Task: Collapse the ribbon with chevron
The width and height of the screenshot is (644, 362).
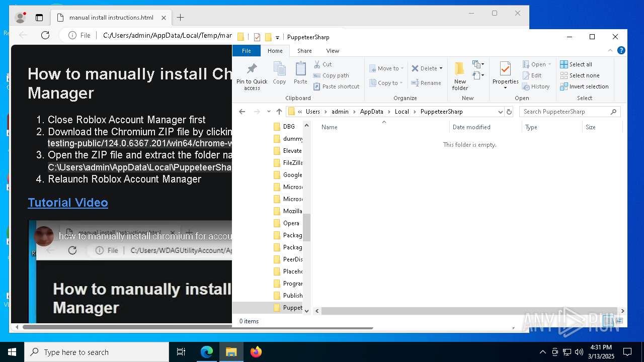Action: (611, 51)
